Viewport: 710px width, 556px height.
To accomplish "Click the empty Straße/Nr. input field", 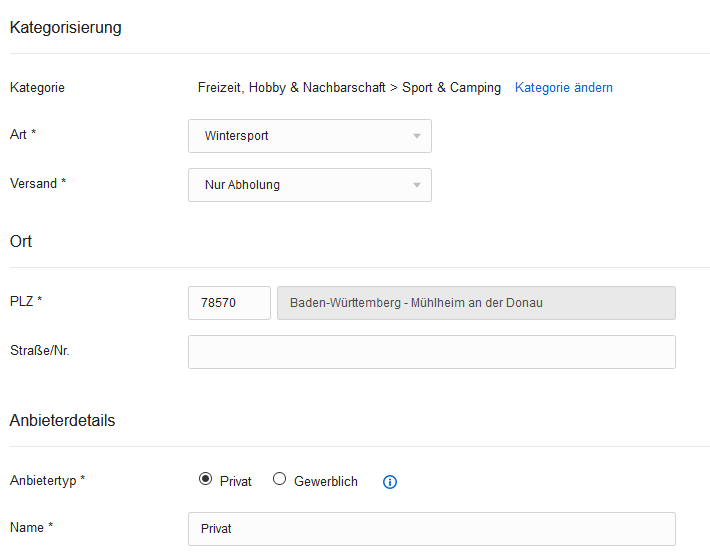I will 432,352.
